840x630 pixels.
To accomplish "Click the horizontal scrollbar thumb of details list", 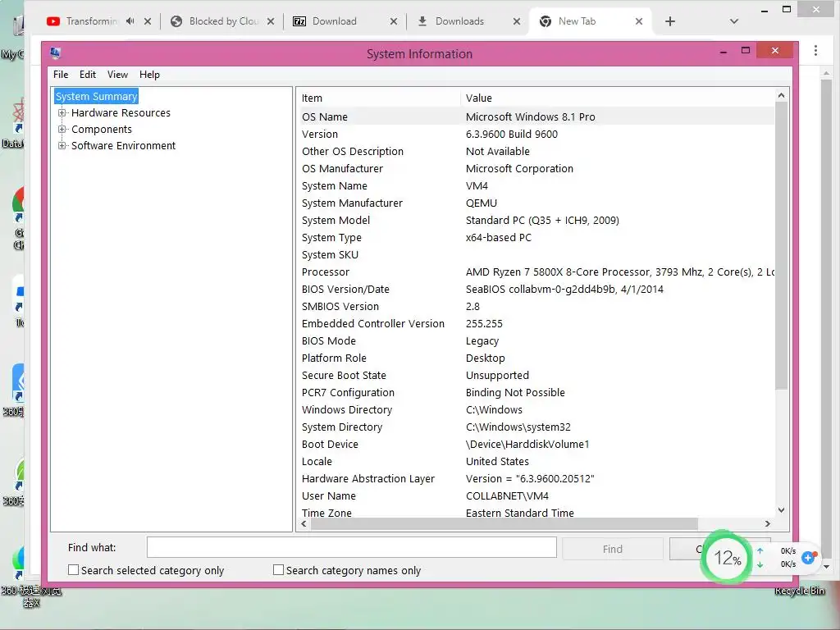I will point(504,523).
